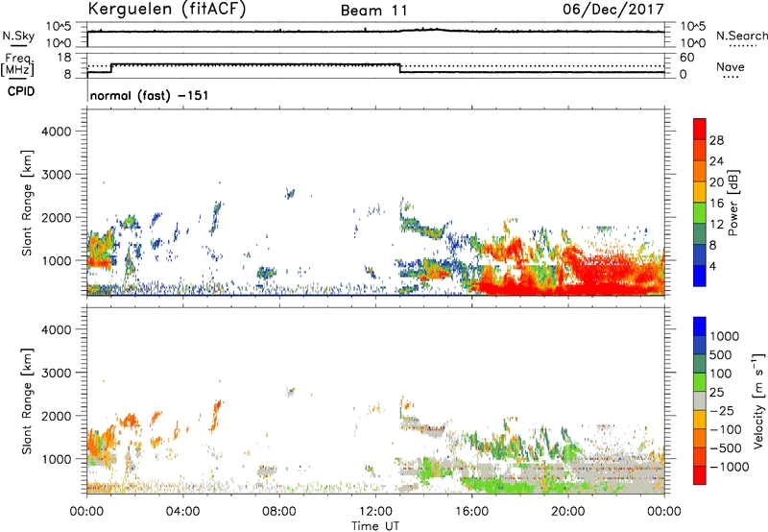Click the "Velocity [m s⁻¹]" colorbar label
Screen dimensions: 768x532
[x=758, y=400]
